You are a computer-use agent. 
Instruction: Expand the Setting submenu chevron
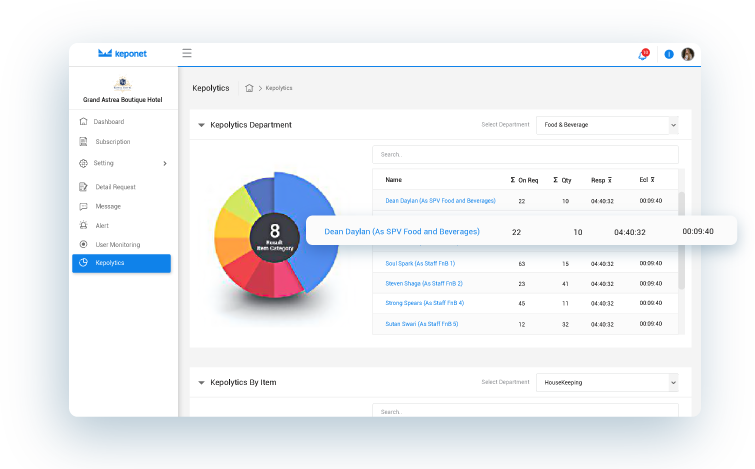(165, 163)
